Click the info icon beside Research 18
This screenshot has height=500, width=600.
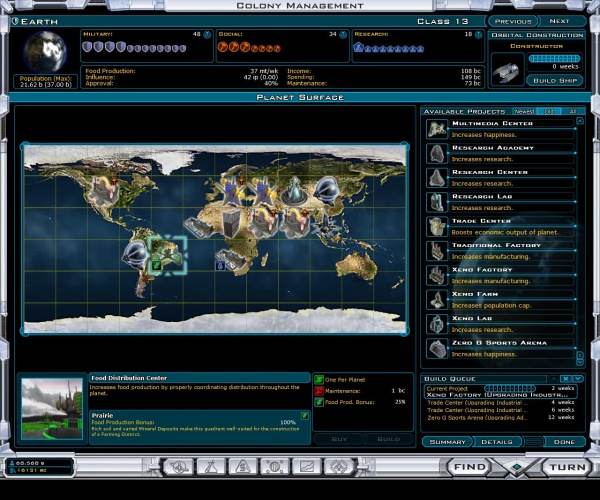[x=479, y=35]
